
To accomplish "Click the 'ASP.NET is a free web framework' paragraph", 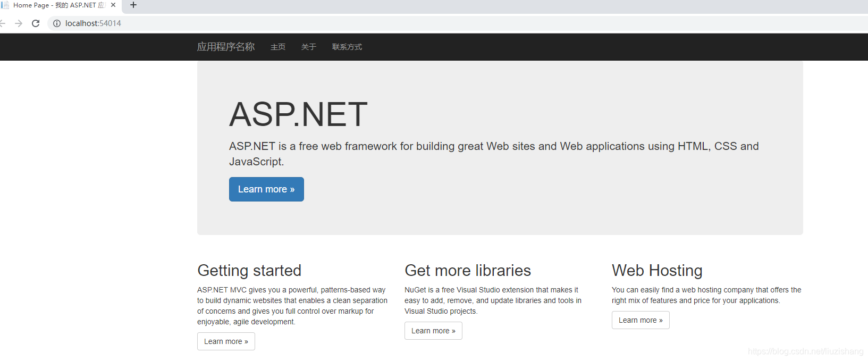I will (x=494, y=154).
